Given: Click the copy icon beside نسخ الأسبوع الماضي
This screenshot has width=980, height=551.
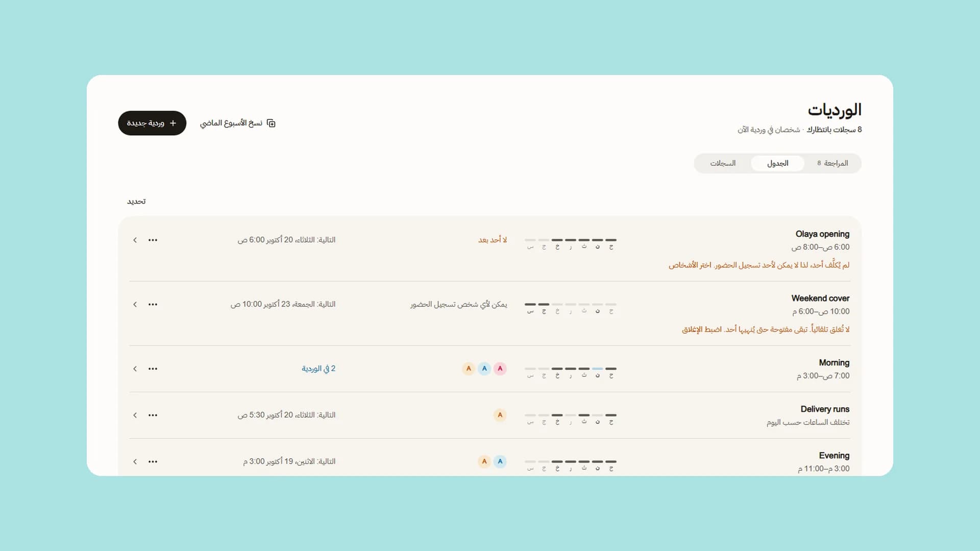Looking at the screenshot, I should (271, 123).
